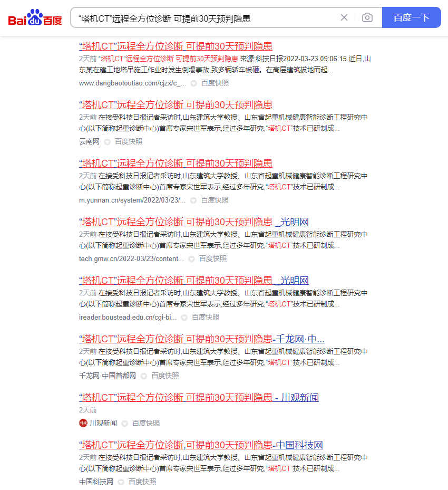Click www.dangbaotoutiao.com source URL
This screenshot has width=448, height=490.
(132, 83)
